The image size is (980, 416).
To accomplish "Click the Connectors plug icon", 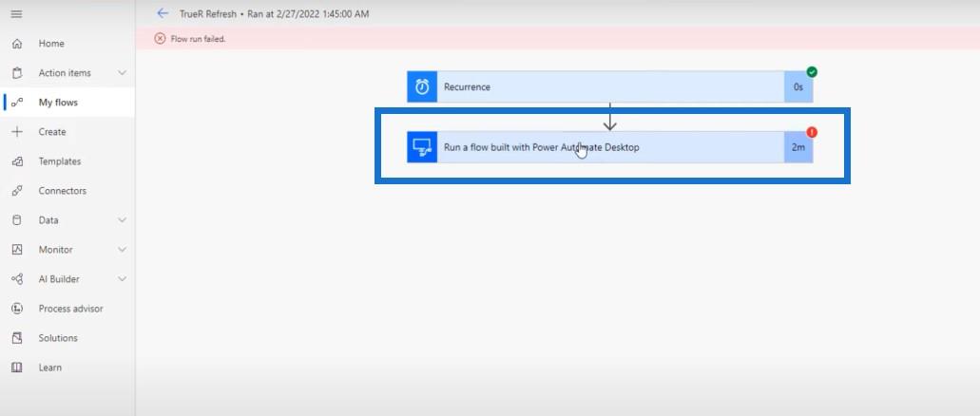I will click(17, 191).
